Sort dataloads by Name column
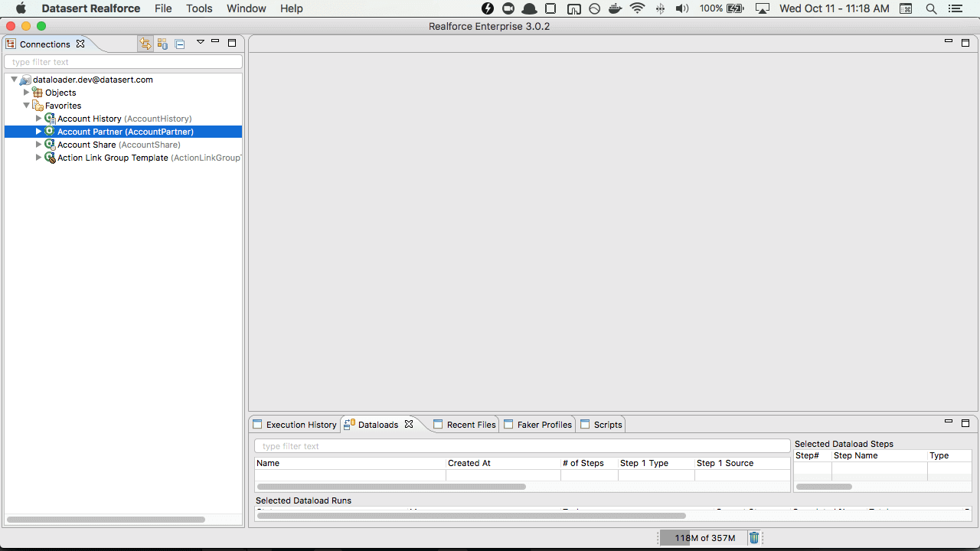The image size is (980, 551). coord(350,463)
